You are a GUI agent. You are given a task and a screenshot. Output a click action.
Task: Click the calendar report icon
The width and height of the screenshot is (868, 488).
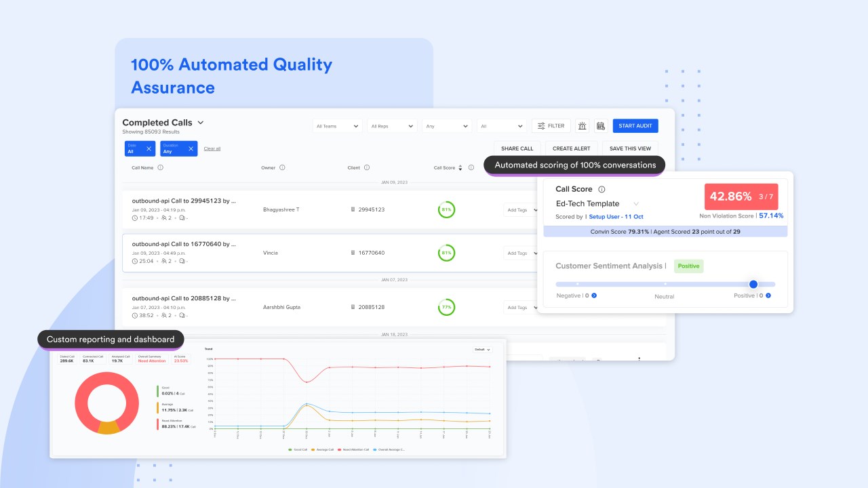click(x=600, y=126)
